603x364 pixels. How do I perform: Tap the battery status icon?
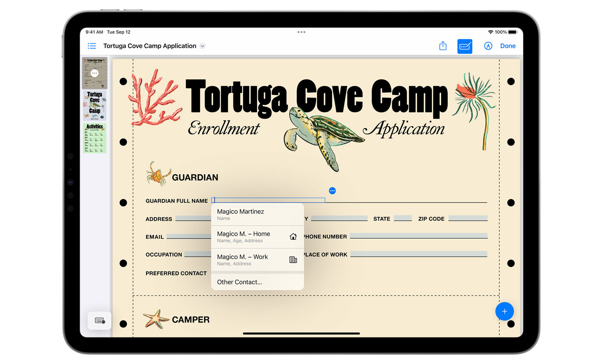[x=513, y=32]
